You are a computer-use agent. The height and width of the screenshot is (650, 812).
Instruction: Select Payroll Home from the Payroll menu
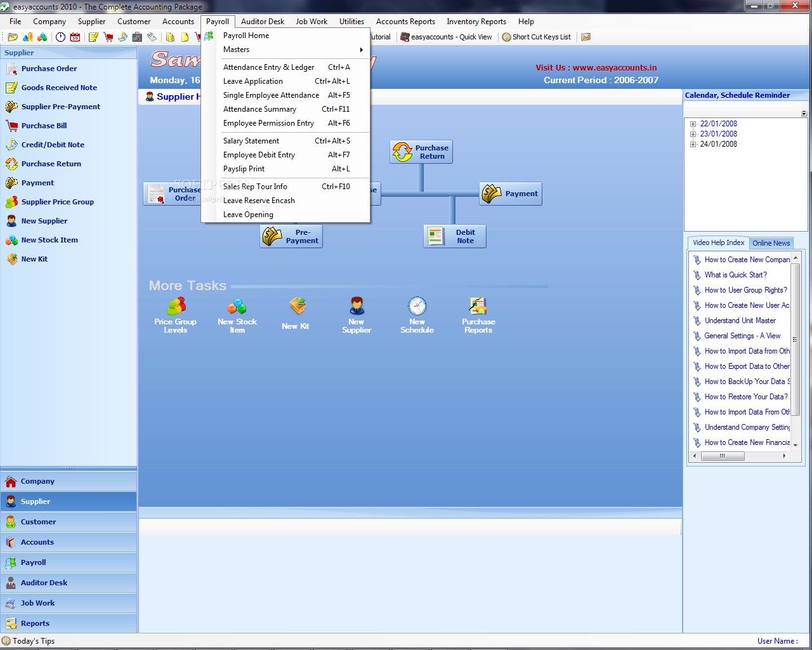point(285,36)
